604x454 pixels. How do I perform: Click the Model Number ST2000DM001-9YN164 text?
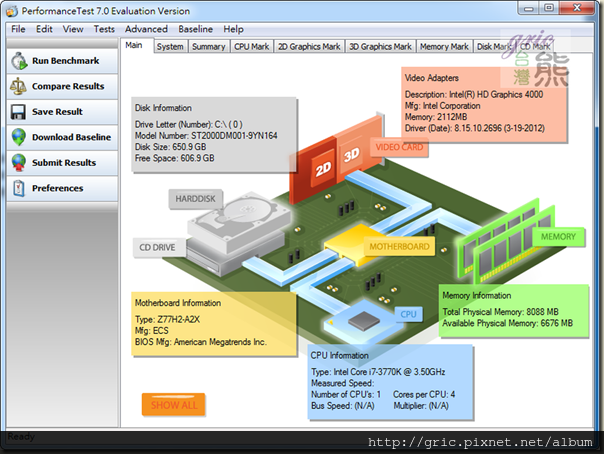click(206, 136)
